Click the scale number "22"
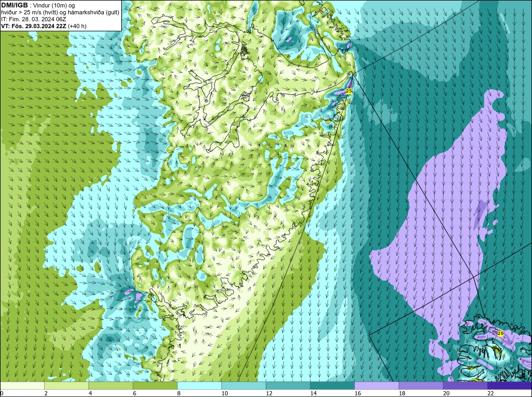Screen dimensions: 532x397 (x=491, y=393)
